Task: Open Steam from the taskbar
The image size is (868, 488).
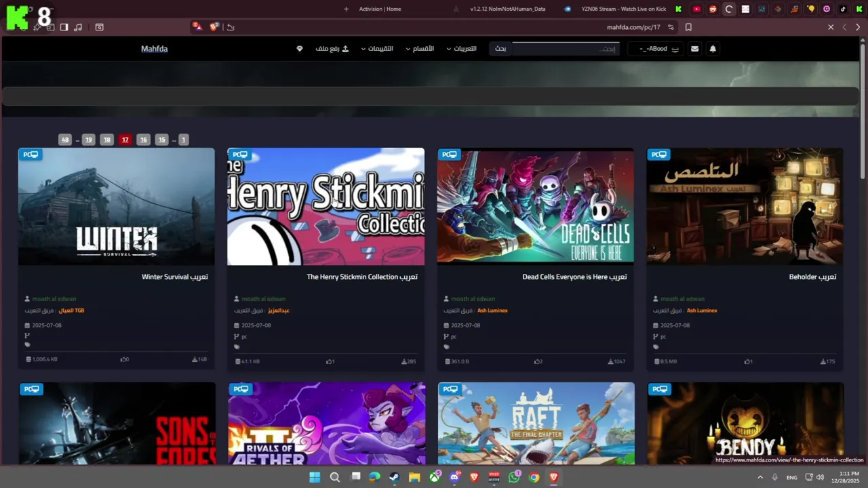Action: coord(394,477)
